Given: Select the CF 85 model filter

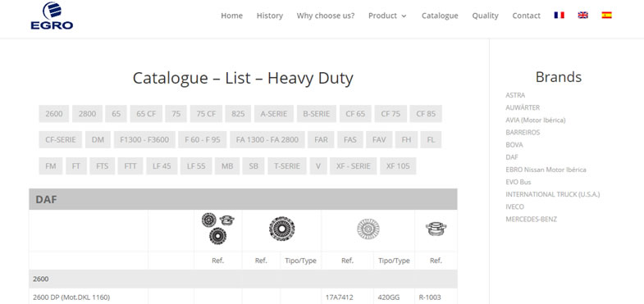Looking at the screenshot, I should (426, 114).
